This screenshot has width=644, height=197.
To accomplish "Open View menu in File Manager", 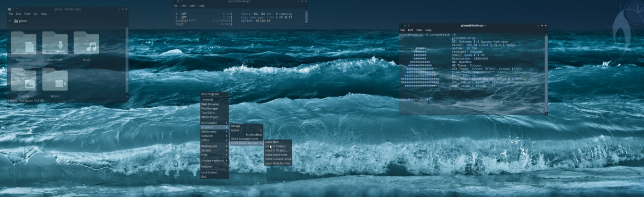I will 27,14.
